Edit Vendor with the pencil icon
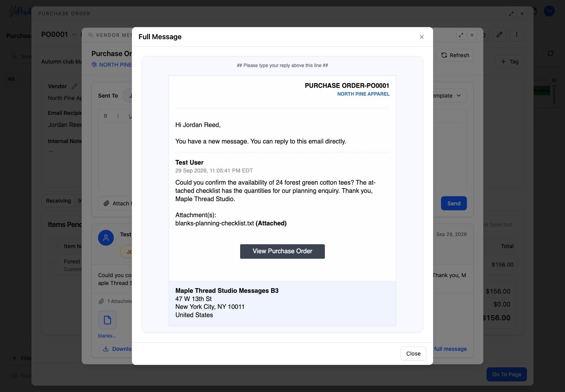 pos(75,86)
